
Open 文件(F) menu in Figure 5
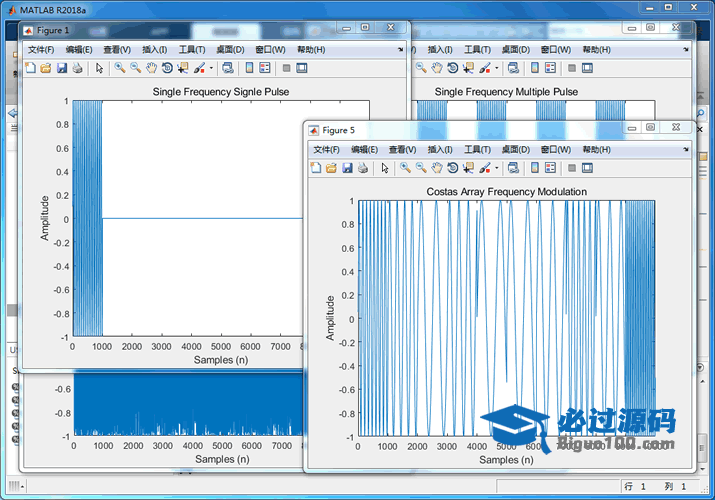326,149
